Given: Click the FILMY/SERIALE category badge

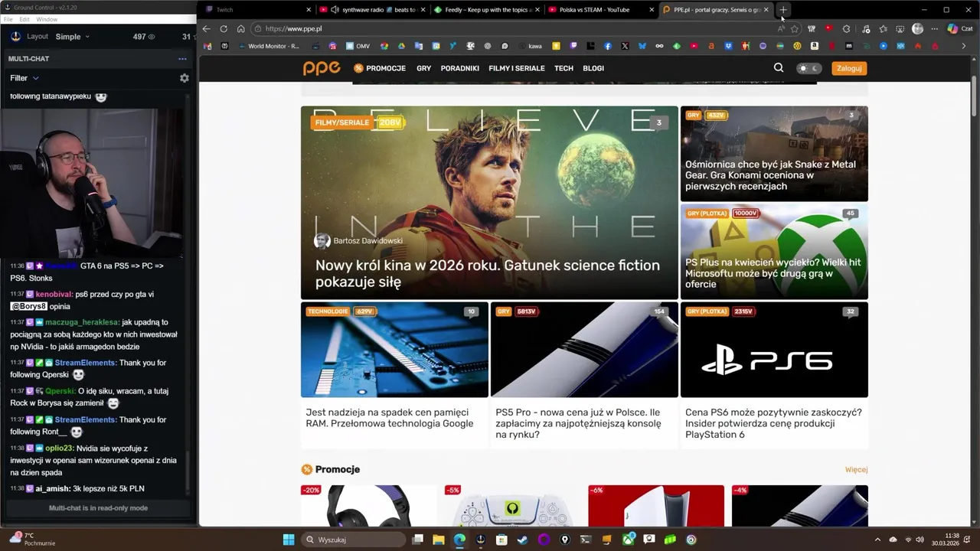Looking at the screenshot, I should click(341, 122).
